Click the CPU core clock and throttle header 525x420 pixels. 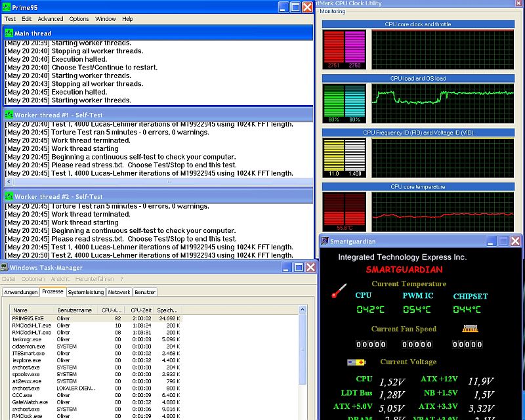[x=418, y=24]
